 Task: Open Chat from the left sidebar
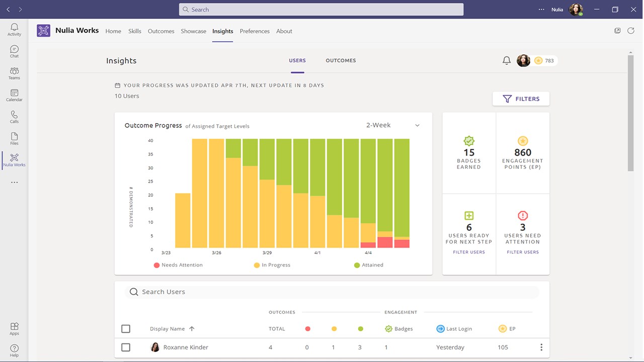(14, 51)
